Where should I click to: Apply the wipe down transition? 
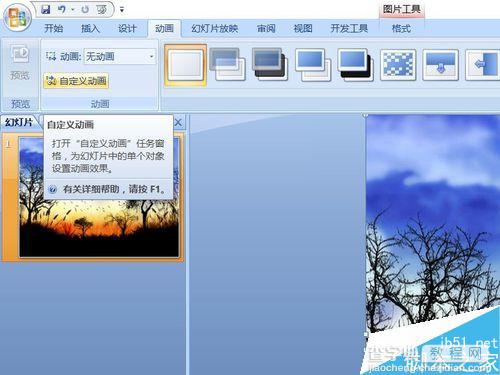pyautogui.click(x=440, y=64)
